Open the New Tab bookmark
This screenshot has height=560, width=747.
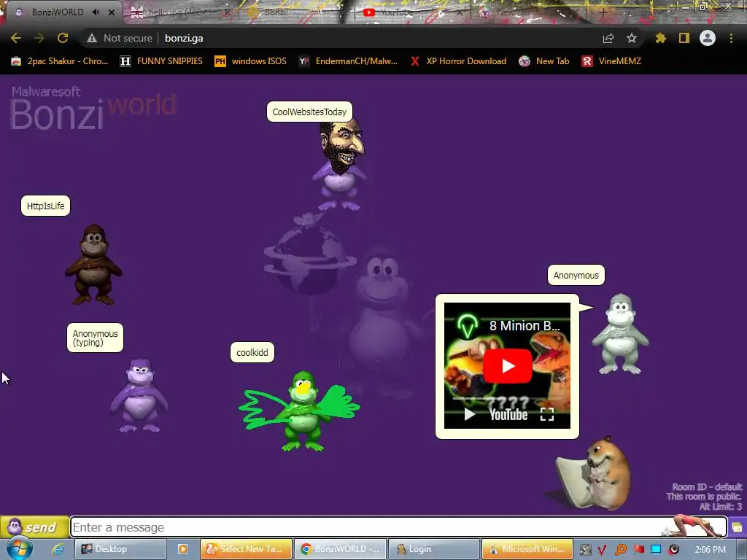[x=544, y=61]
